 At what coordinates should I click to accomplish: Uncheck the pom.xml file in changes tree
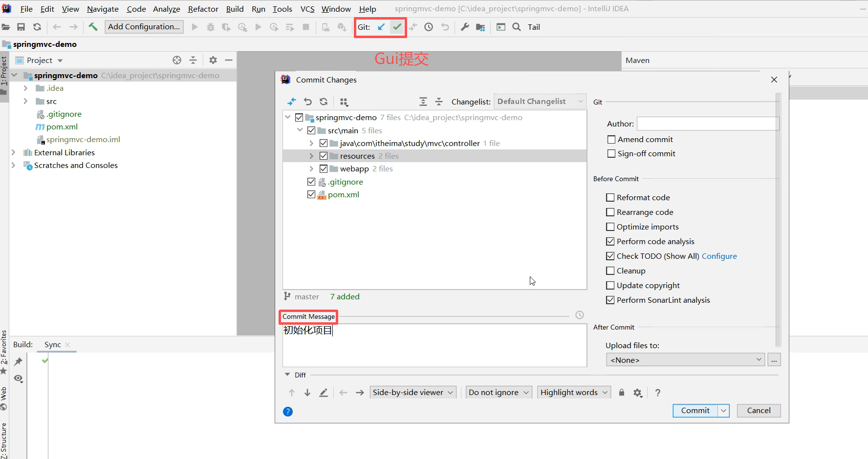point(311,194)
